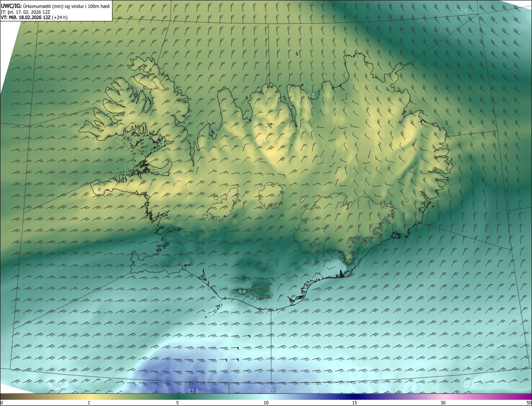Click the map title 'UWC/IG: Úrkomumætti (mm)' line
Image resolution: width=532 pixels, height=406 pixels.
point(55,6)
